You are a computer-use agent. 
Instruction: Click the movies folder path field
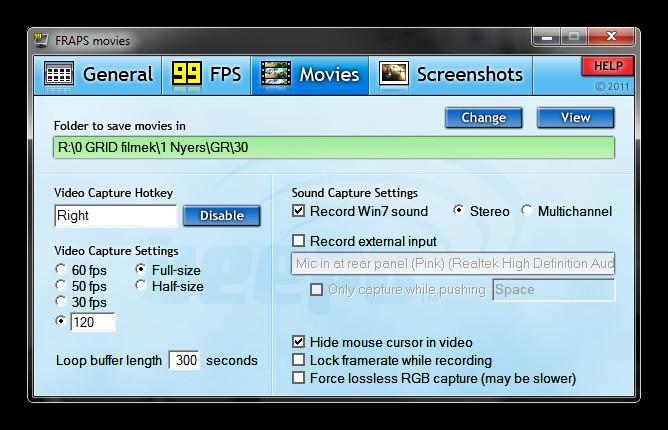click(334, 147)
